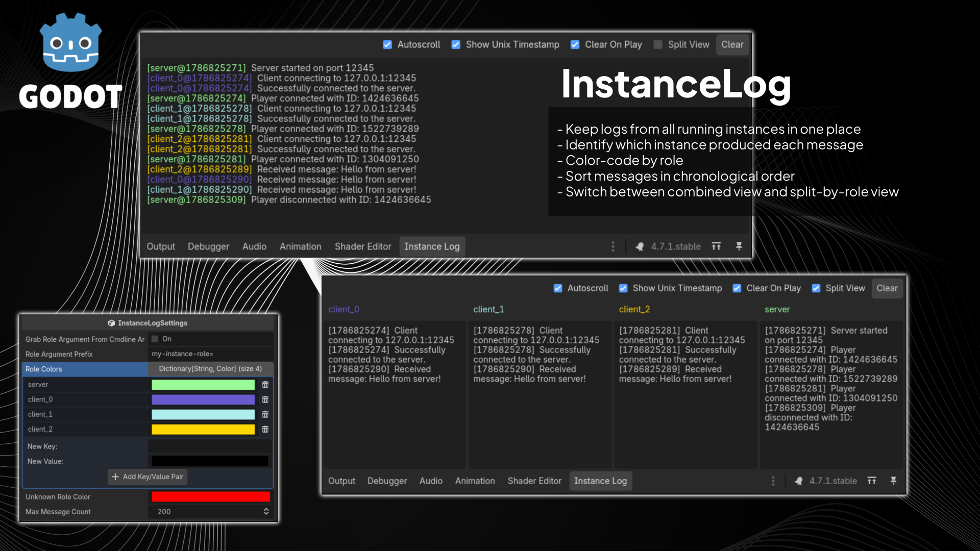
Task: Toggle Clear On Play in the split-view panel
Action: tap(737, 288)
